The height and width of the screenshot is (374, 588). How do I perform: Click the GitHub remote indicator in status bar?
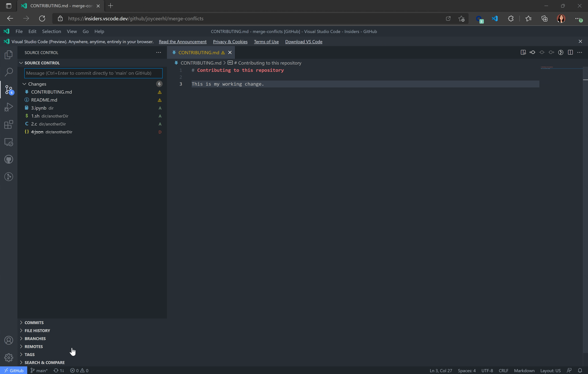[x=14, y=370]
